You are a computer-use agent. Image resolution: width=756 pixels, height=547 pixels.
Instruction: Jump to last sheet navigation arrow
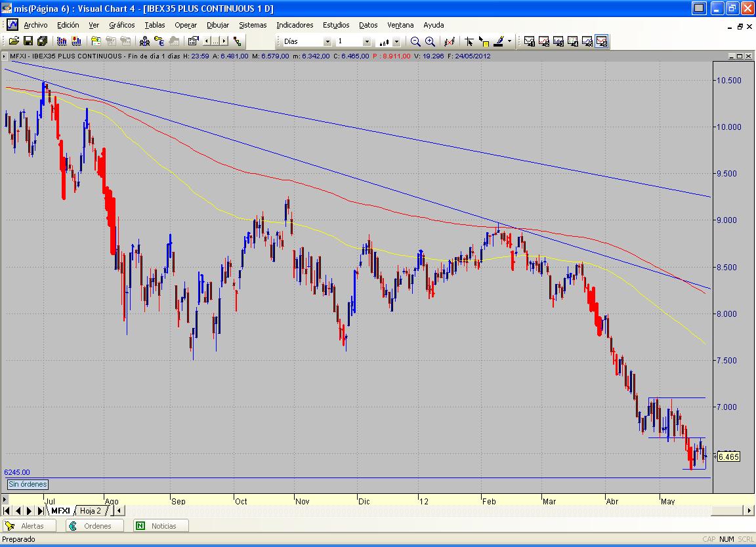click(41, 510)
